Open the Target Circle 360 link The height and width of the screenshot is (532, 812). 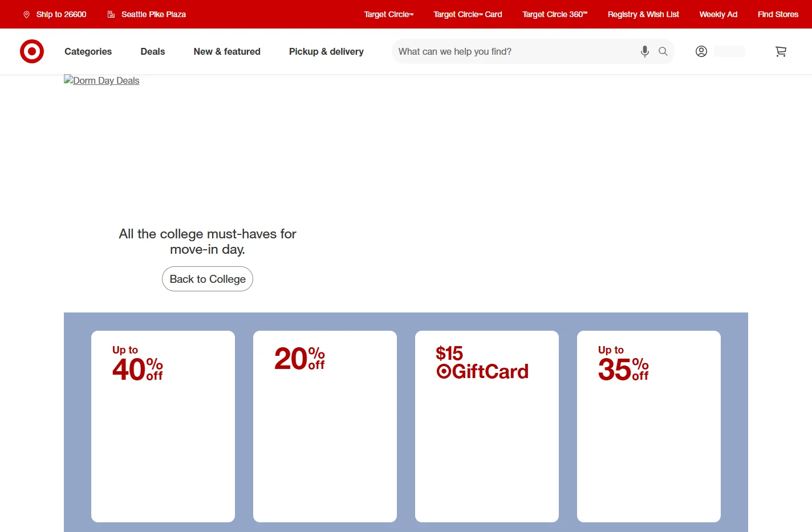point(555,14)
